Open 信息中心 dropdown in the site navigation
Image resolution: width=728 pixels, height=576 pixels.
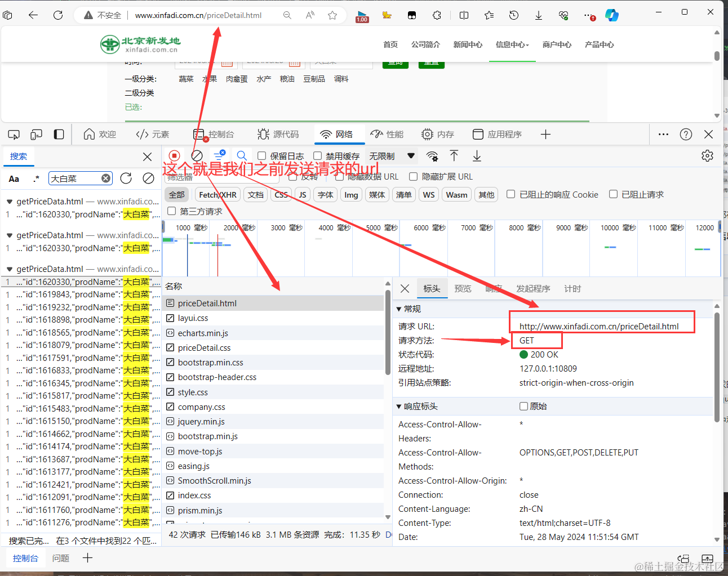tap(512, 44)
